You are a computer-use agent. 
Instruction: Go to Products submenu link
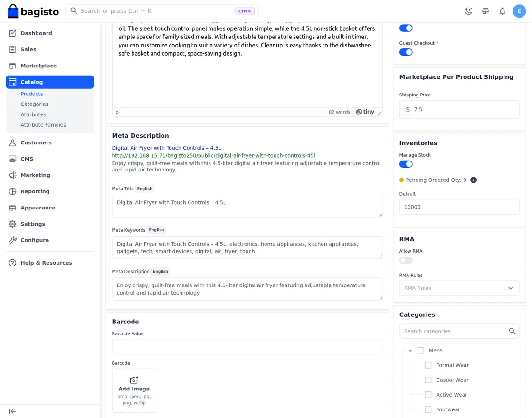32,94
